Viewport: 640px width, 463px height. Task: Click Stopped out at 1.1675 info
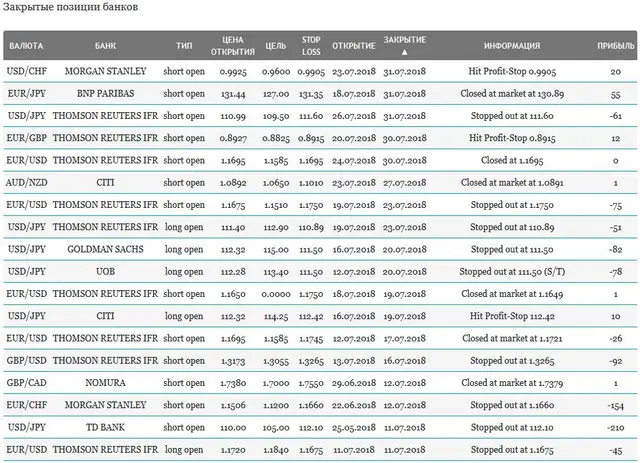512,450
